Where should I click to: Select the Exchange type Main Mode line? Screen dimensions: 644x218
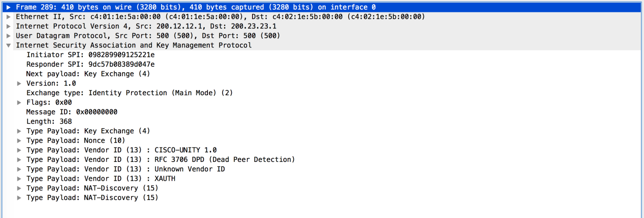coord(129,93)
